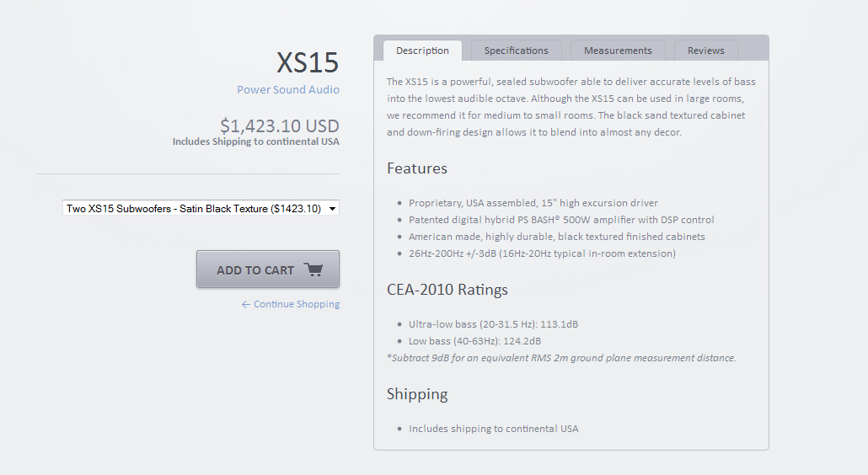
Task: Select the Description tab
Action: tap(422, 51)
